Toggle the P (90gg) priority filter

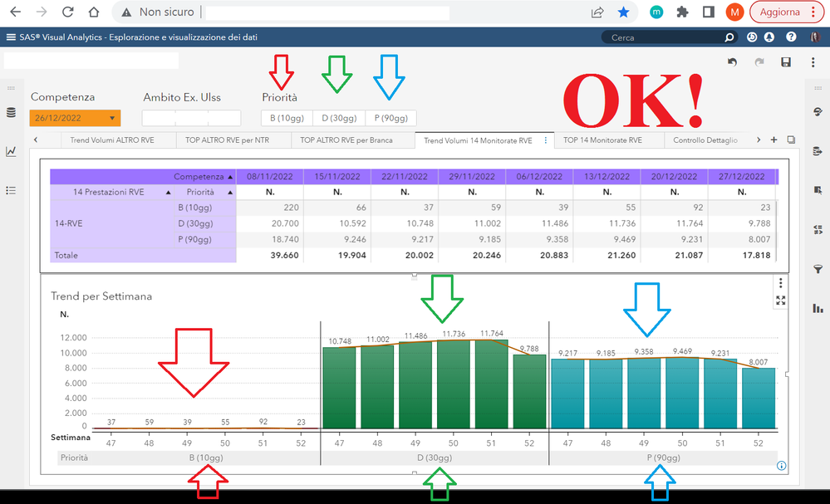[390, 118]
